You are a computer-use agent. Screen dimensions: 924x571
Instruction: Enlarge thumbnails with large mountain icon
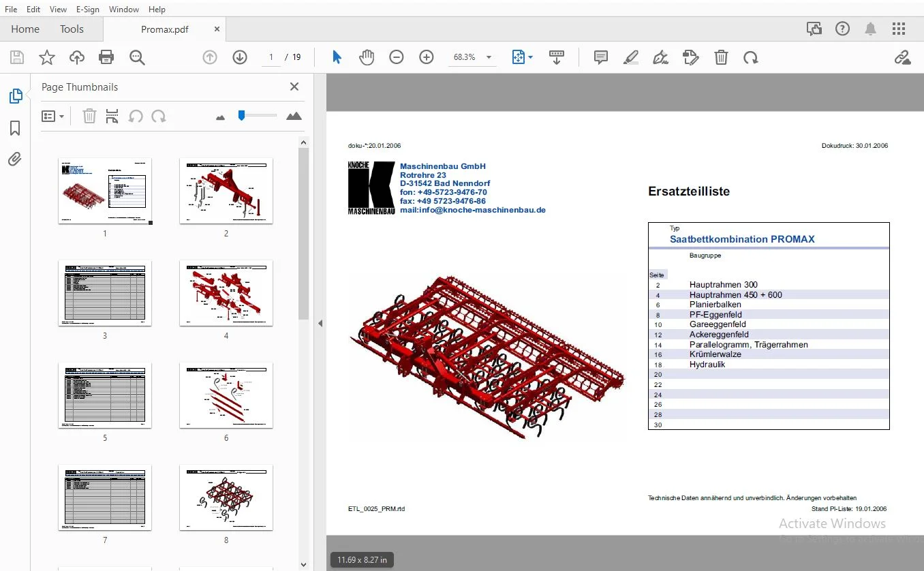294,116
